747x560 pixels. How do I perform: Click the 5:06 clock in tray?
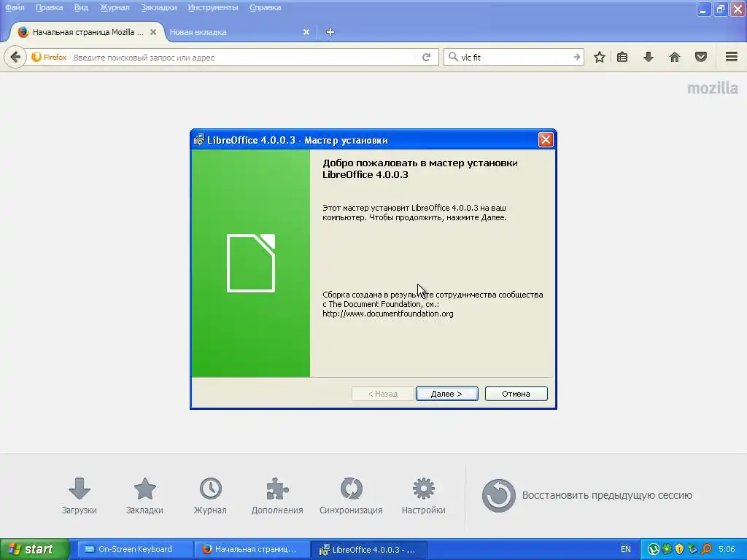click(x=727, y=549)
